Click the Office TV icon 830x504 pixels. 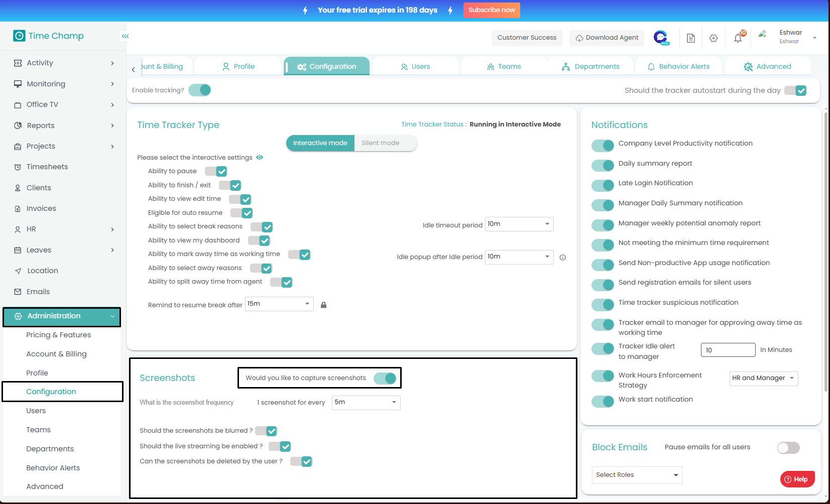pos(18,105)
